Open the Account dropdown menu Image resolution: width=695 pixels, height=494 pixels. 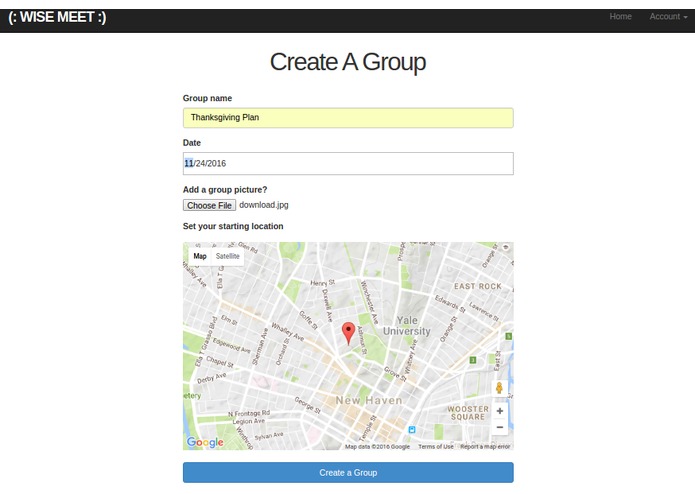[x=668, y=16]
